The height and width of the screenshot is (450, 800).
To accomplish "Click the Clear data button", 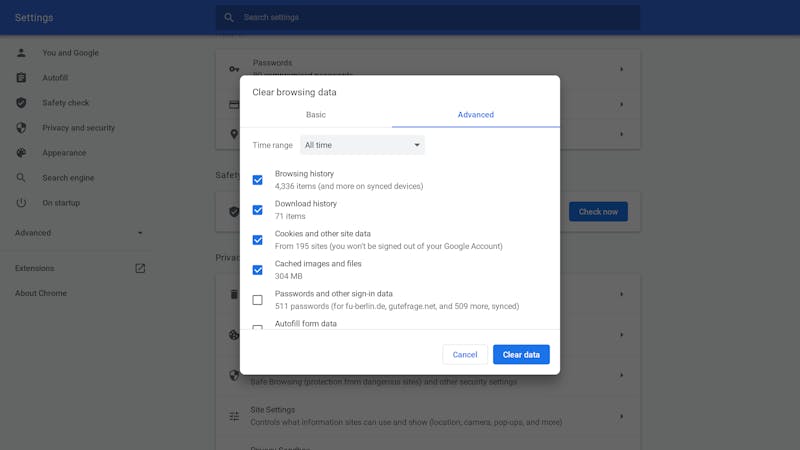I will coord(521,355).
